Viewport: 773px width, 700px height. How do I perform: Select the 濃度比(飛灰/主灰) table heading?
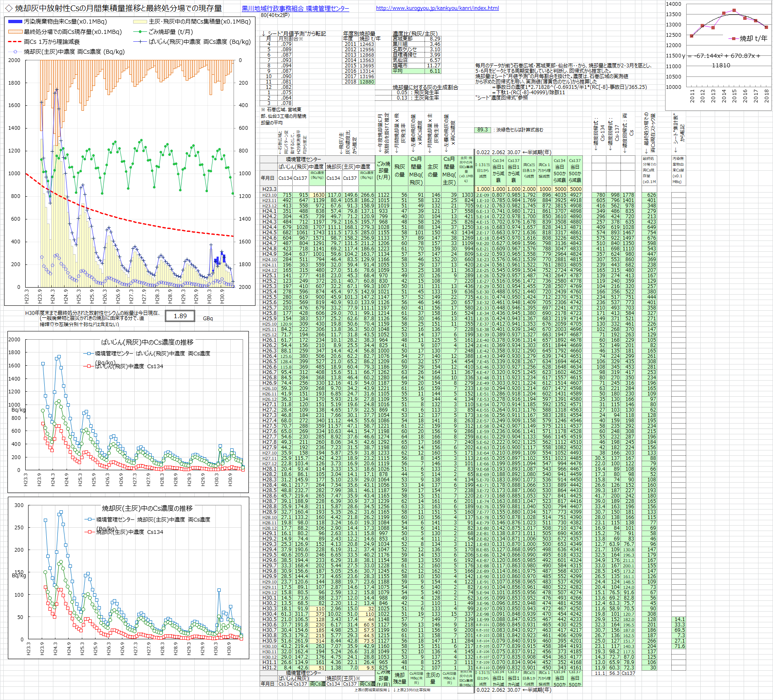coord(415,34)
